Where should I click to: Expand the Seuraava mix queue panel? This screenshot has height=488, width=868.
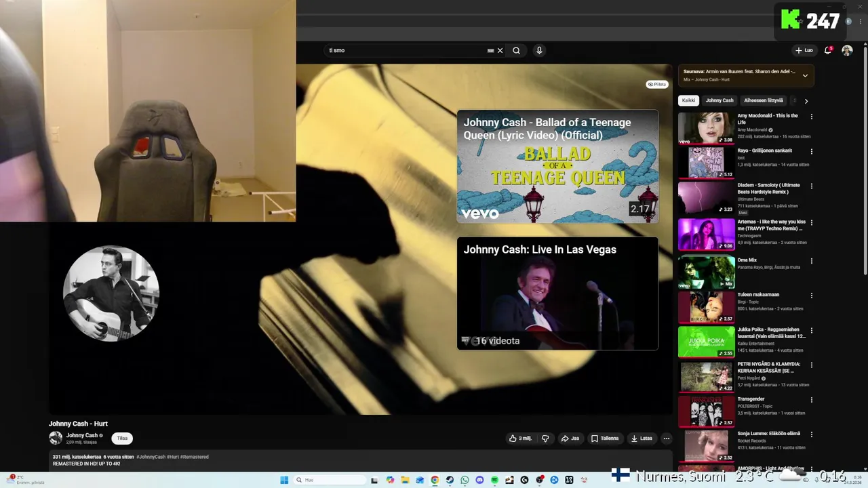[805, 75]
